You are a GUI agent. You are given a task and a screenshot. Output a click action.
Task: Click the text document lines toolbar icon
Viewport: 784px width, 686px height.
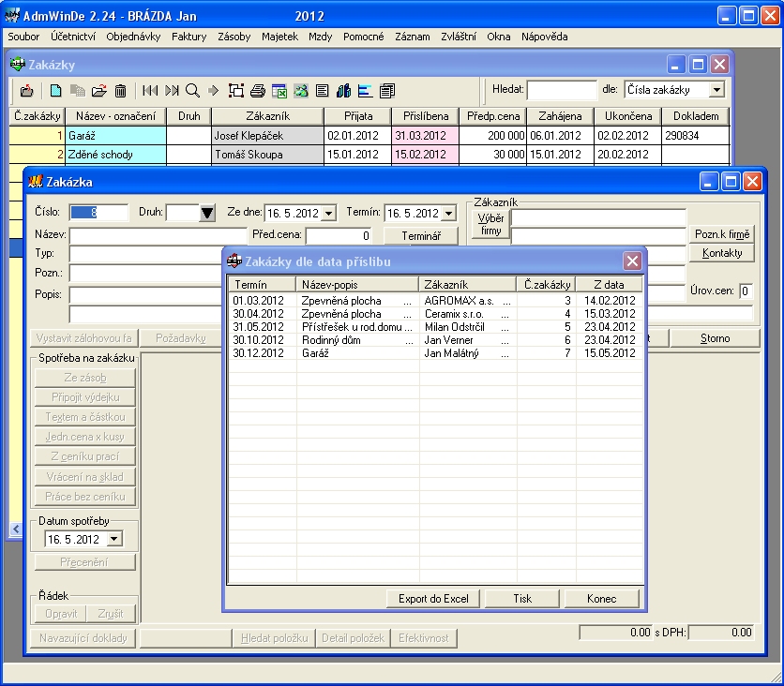(x=323, y=90)
